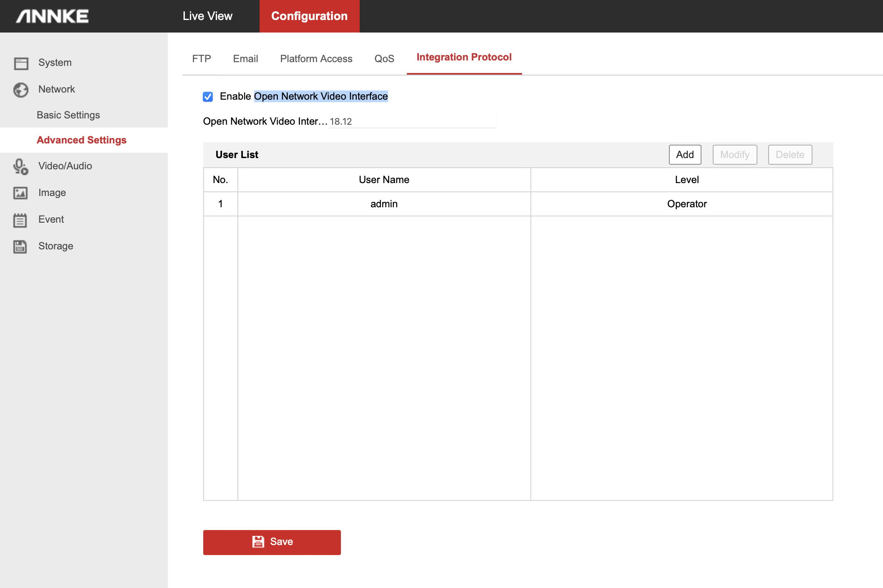The width and height of the screenshot is (883, 588).
Task: Click the Image picture icon
Action: click(x=20, y=193)
